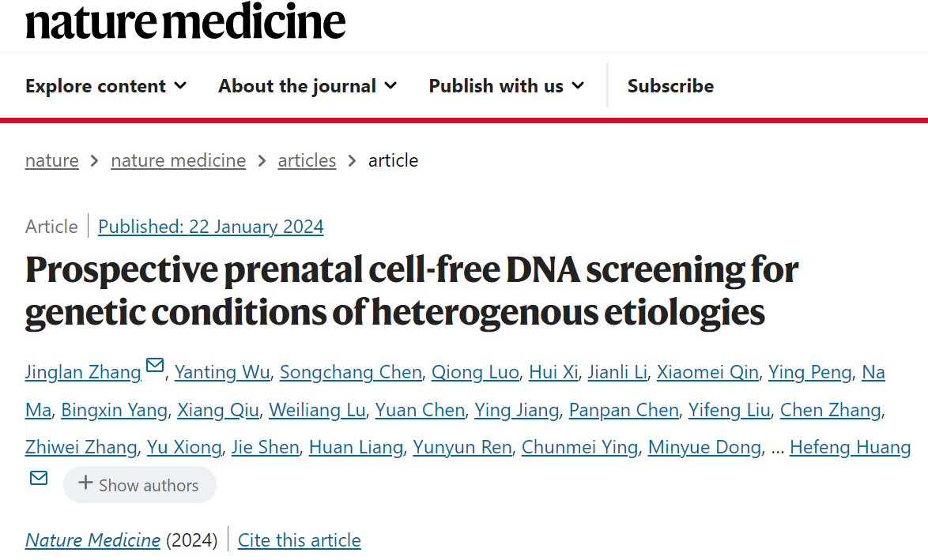Click the italic Nature Medicine journal link
This screenshot has height=560, width=928.
[92, 540]
